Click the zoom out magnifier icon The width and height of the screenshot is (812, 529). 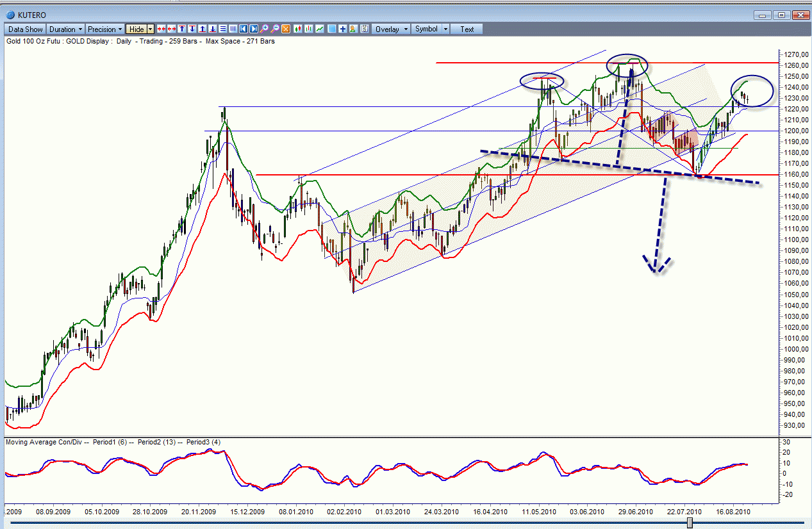click(275, 29)
